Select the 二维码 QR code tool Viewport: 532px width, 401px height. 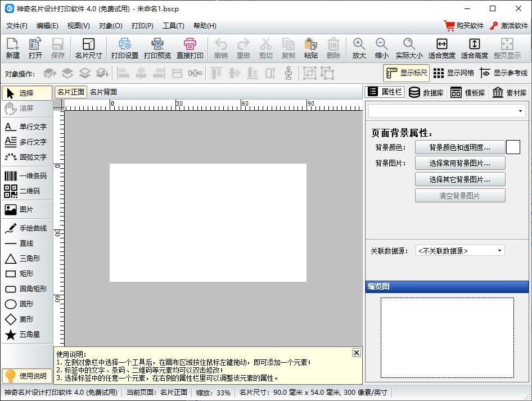pyautogui.click(x=27, y=191)
